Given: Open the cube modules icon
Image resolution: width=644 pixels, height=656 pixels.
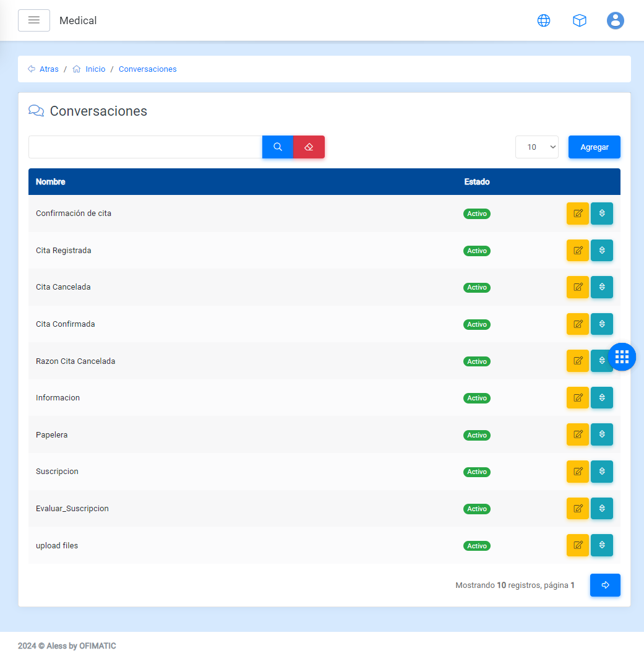Looking at the screenshot, I should click(579, 20).
